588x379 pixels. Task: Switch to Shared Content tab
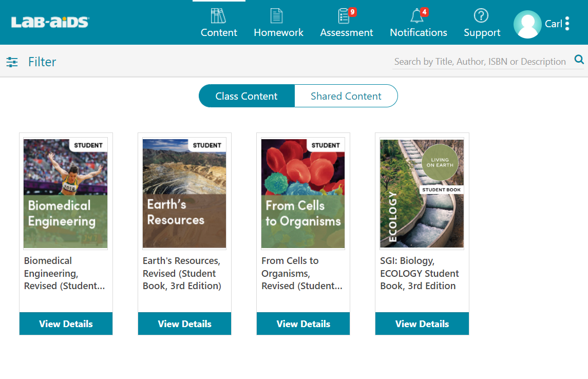[x=346, y=96]
